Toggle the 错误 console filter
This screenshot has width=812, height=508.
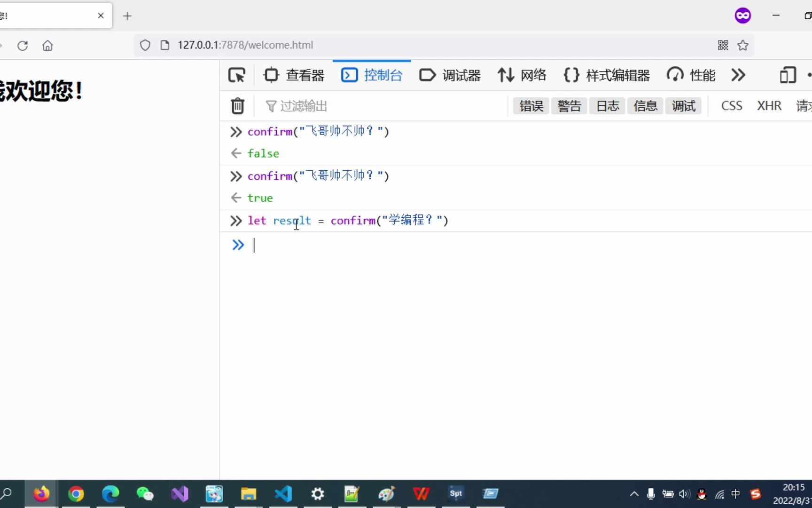pyautogui.click(x=531, y=105)
